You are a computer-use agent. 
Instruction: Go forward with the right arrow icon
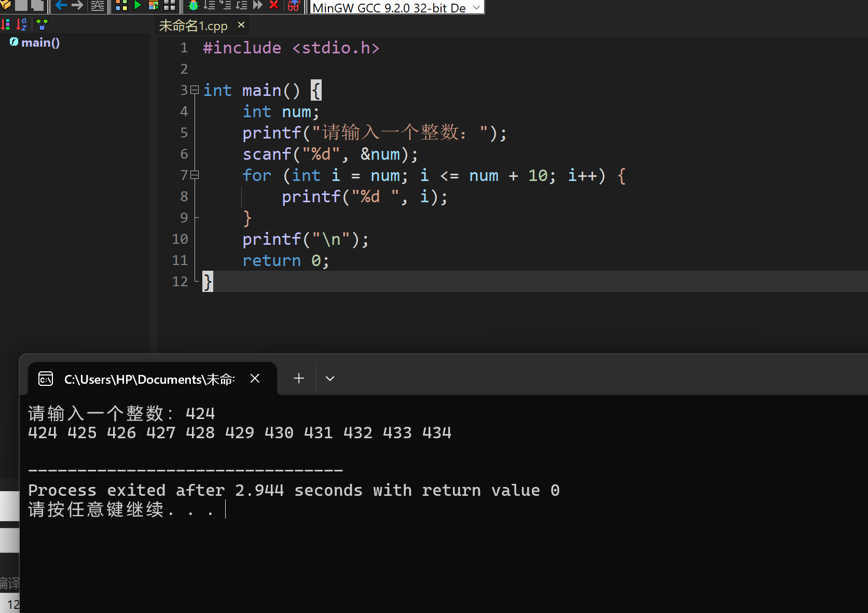click(77, 5)
